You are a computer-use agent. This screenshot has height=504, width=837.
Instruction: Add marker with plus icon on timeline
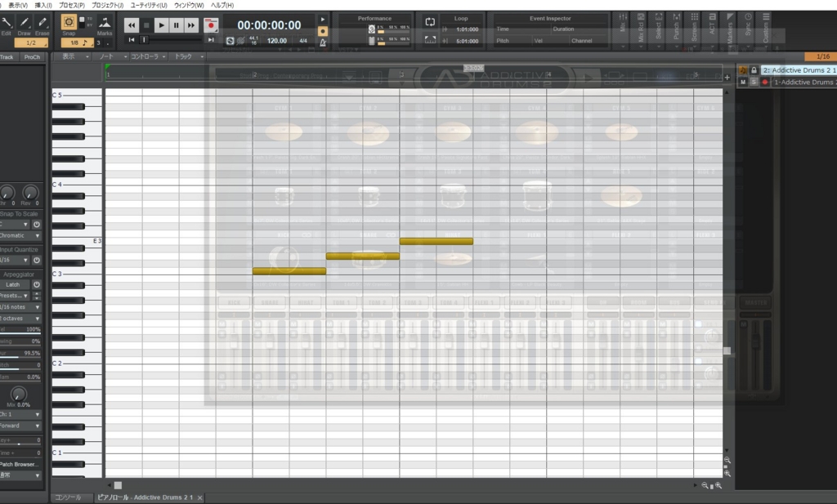pyautogui.click(x=727, y=78)
